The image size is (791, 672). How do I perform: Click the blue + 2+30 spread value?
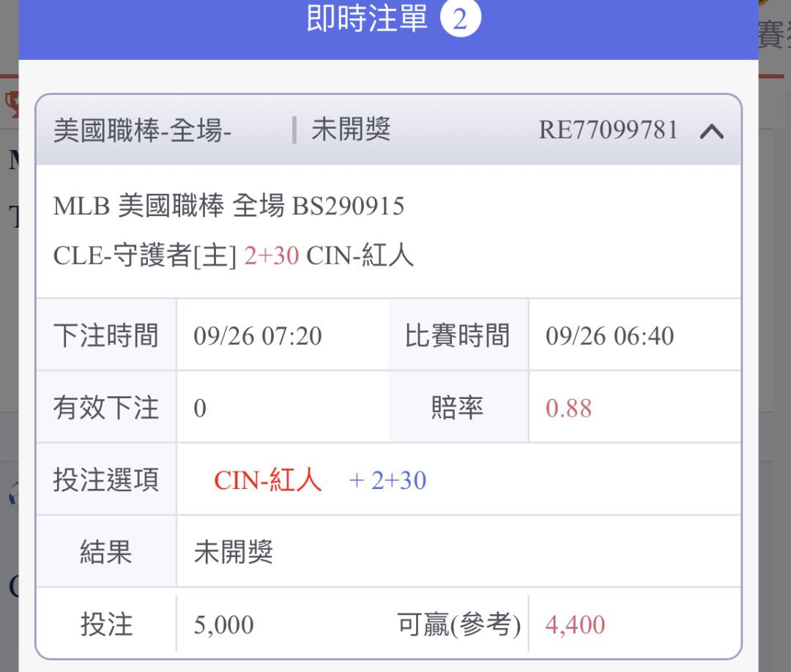click(x=387, y=480)
